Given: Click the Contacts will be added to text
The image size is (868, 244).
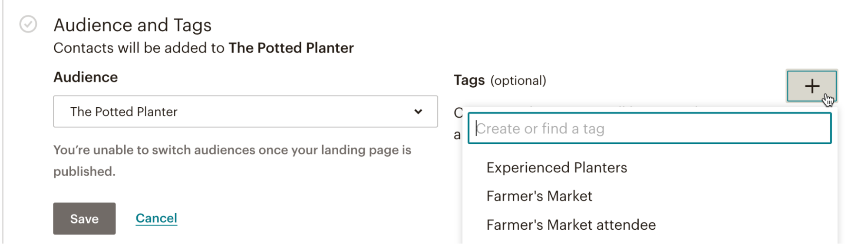Looking at the screenshot, I should pos(139,48).
